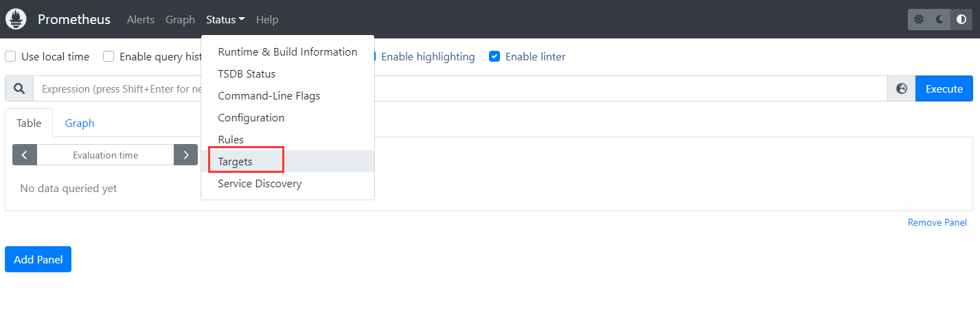Step evaluation time forward arrow

(x=186, y=155)
